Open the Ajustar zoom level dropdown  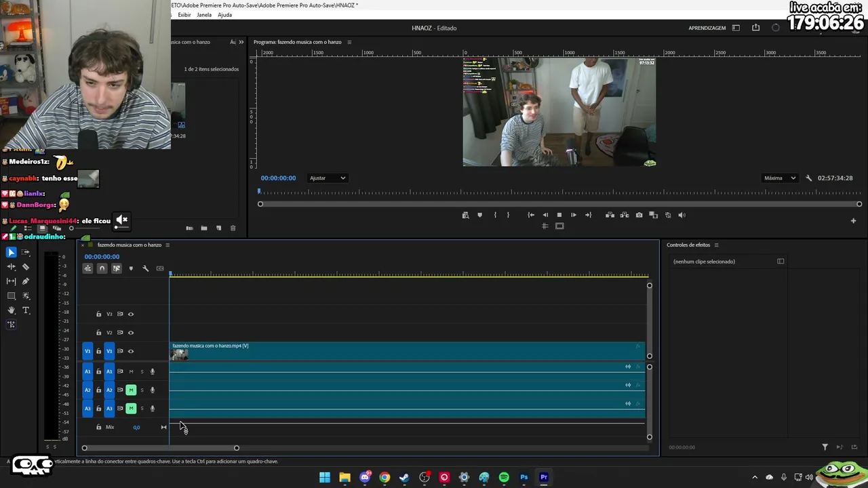click(x=328, y=178)
